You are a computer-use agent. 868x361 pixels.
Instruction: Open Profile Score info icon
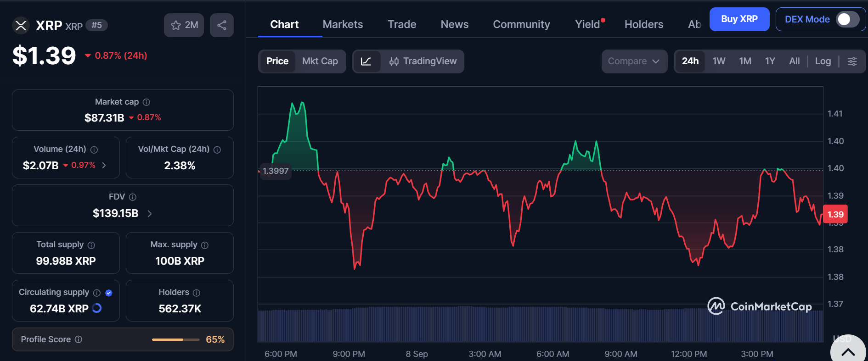[79, 339]
